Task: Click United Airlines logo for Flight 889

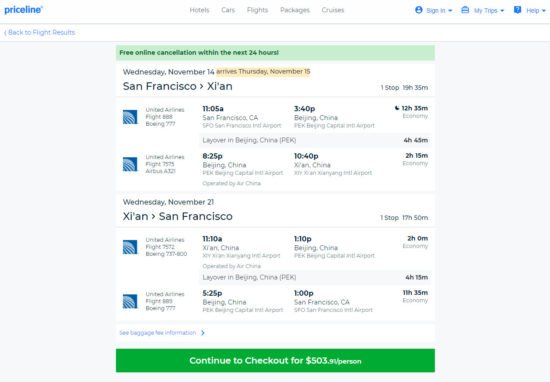Action: coord(130,302)
